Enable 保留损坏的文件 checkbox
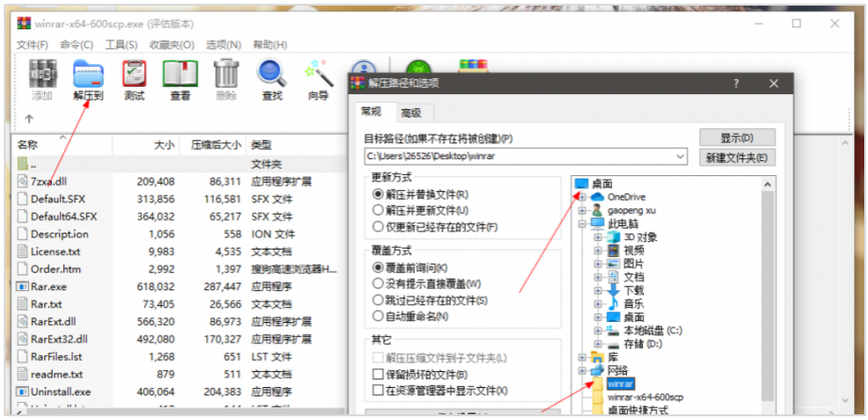 pyautogui.click(x=378, y=374)
